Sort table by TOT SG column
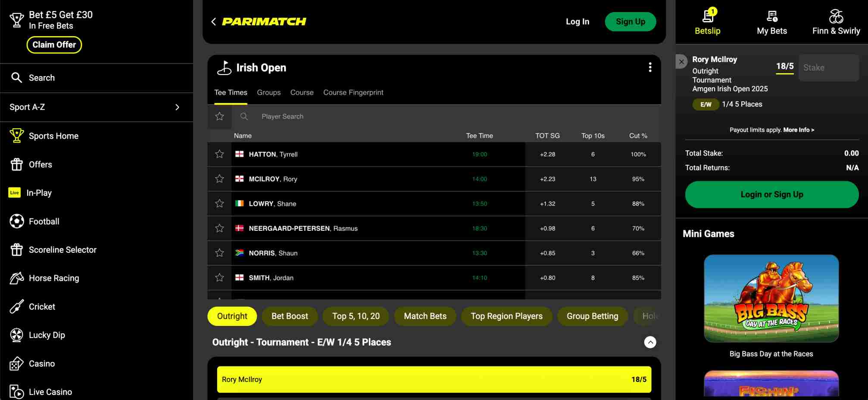 [x=547, y=136]
